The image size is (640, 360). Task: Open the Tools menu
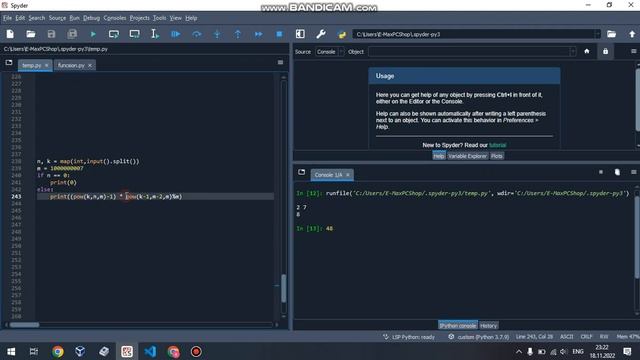click(x=160, y=18)
